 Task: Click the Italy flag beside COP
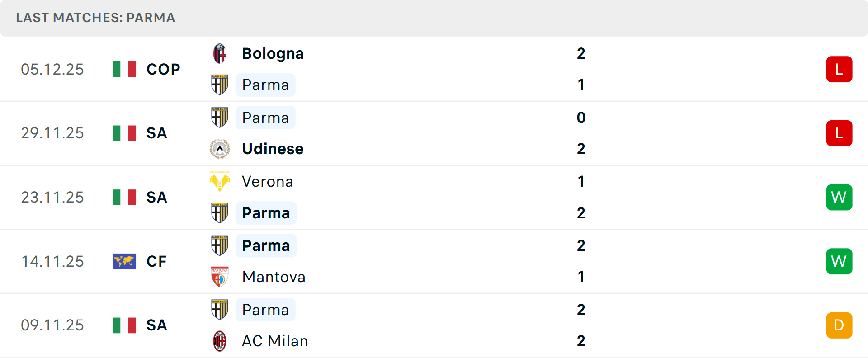(x=124, y=69)
